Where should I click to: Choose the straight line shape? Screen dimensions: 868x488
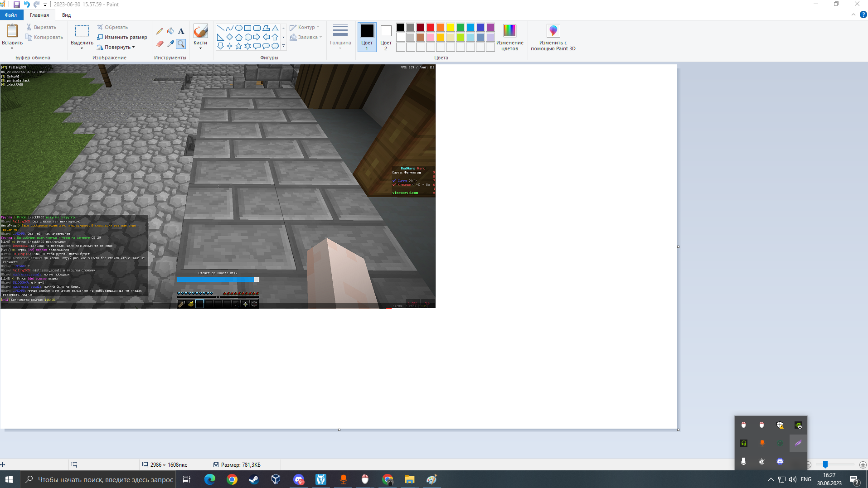point(220,28)
